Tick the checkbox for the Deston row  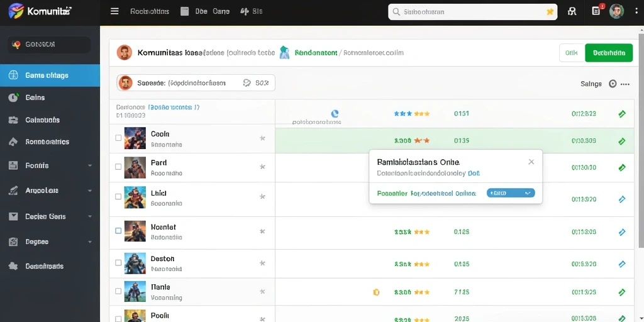point(118,262)
